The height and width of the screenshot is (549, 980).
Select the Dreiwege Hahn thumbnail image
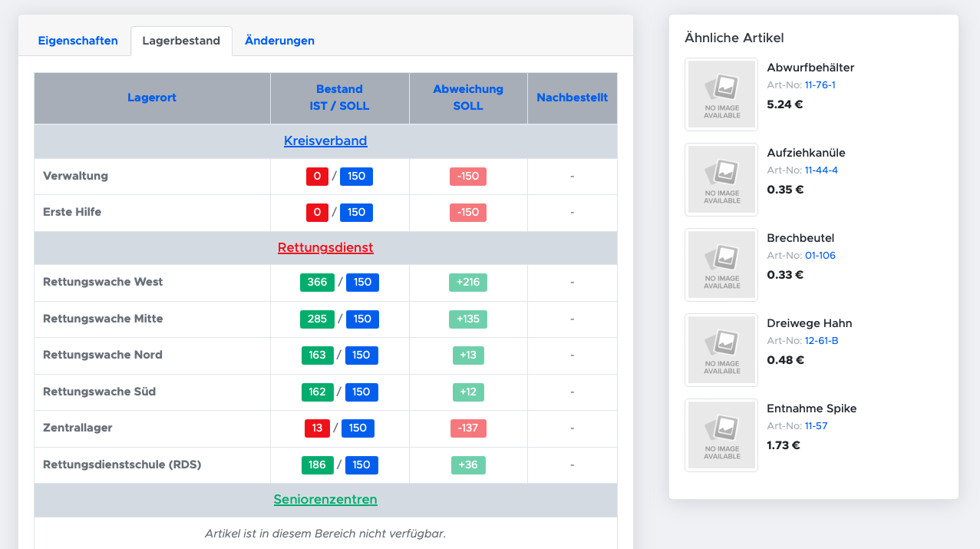[721, 350]
